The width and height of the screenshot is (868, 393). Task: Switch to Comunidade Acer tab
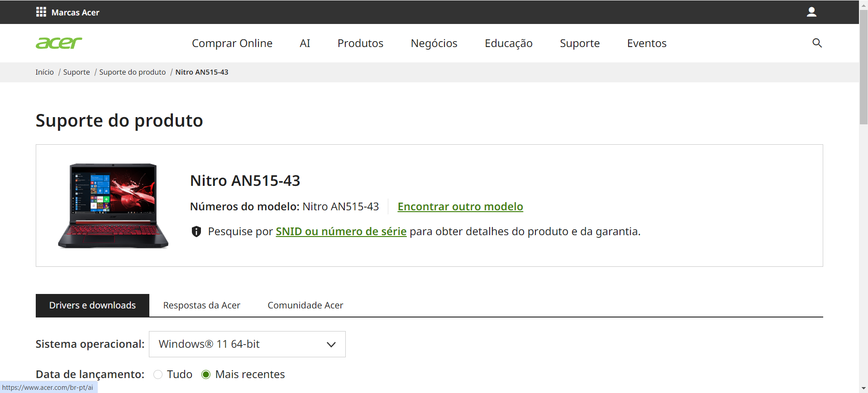(x=305, y=305)
